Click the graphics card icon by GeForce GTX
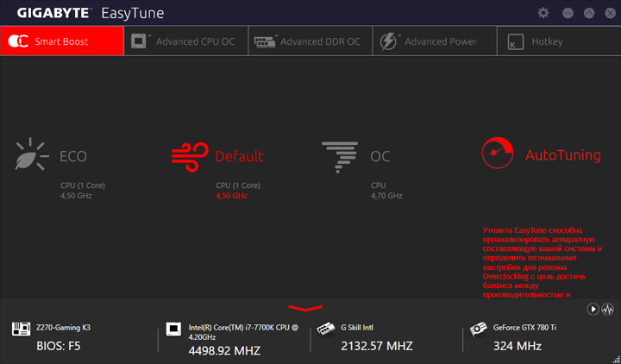Screen dimensions: 621x364 tap(478, 329)
